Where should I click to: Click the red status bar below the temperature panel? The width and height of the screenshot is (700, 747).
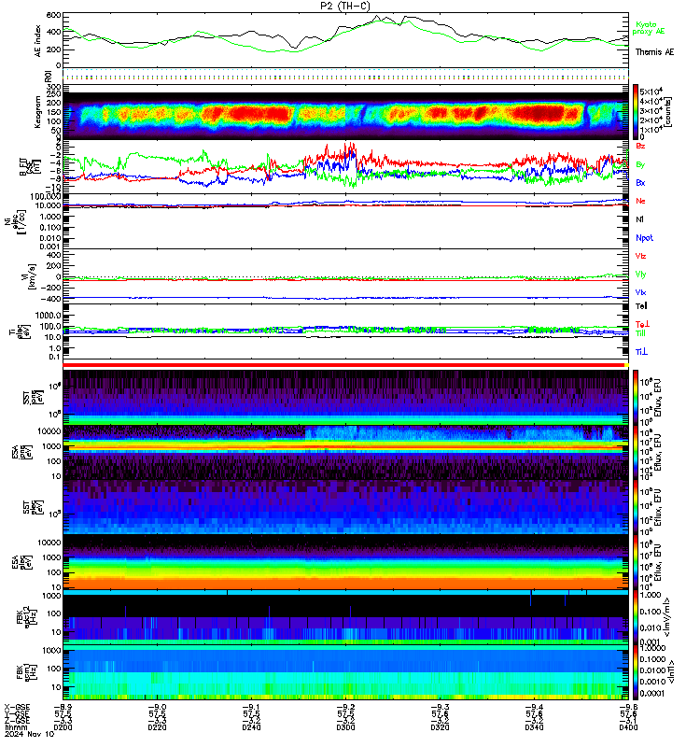(343, 365)
